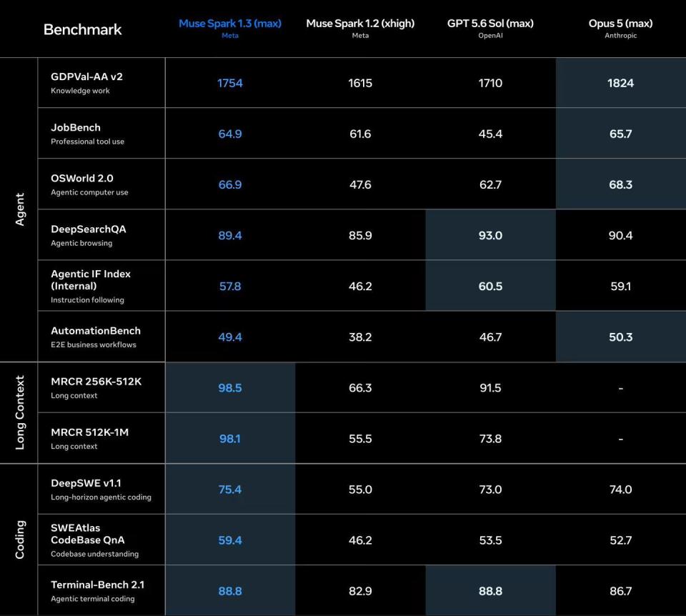This screenshot has width=686, height=616.
Task: Click the vertical Long Context category label
Action: pos(20,412)
